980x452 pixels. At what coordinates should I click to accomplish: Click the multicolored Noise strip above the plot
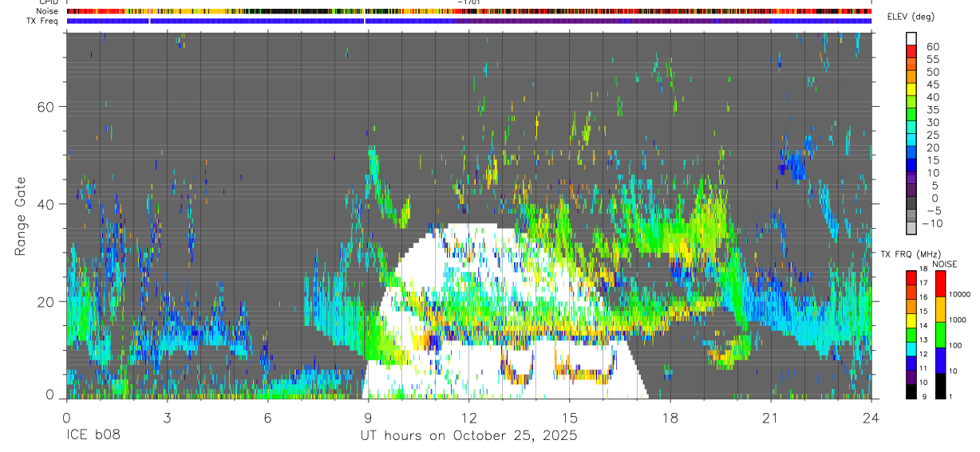(469, 11)
